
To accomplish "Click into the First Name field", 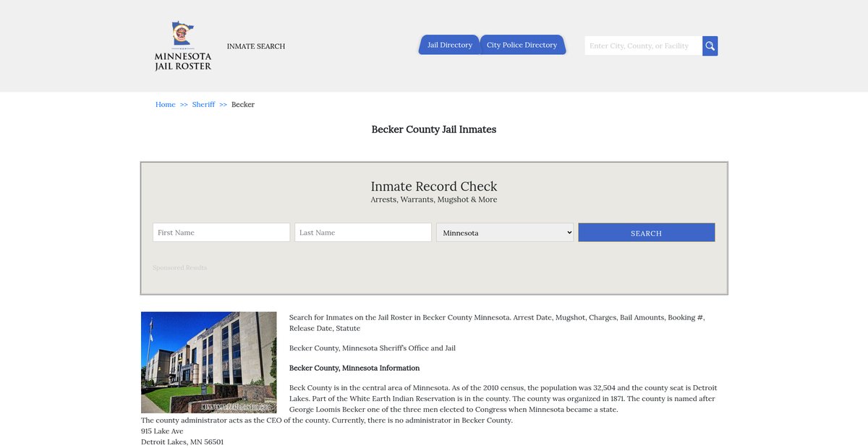I will point(221,233).
